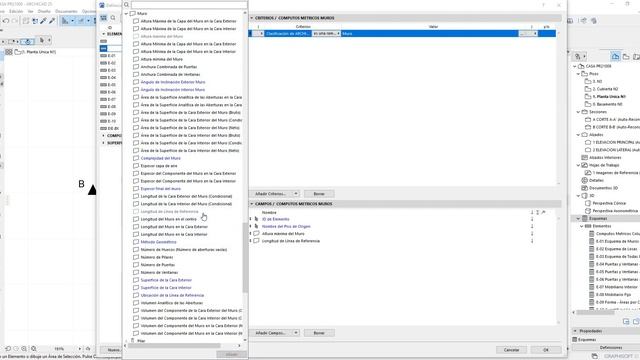Select 'Método Geométrico' parameter
Screen dimensions: 640x360
158,242
